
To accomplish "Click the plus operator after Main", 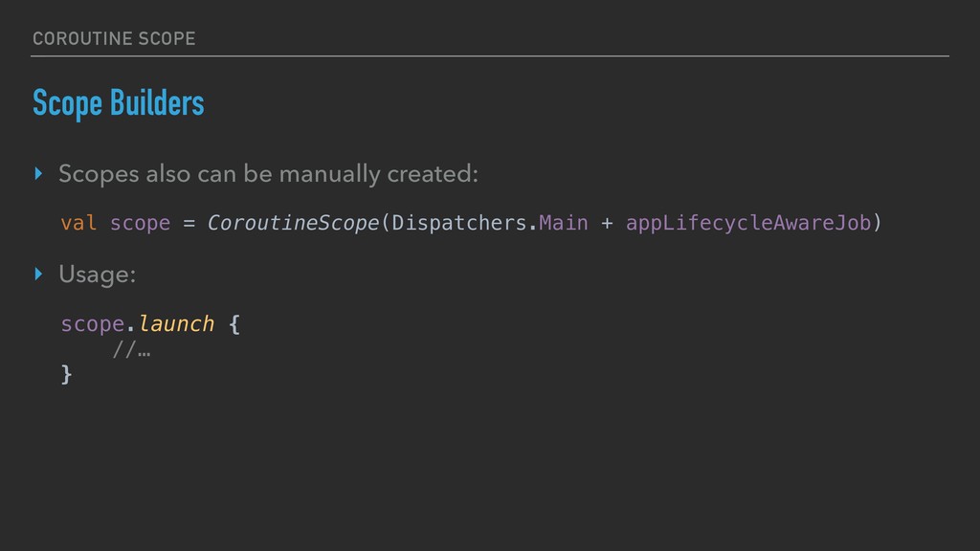I will 607,224.
